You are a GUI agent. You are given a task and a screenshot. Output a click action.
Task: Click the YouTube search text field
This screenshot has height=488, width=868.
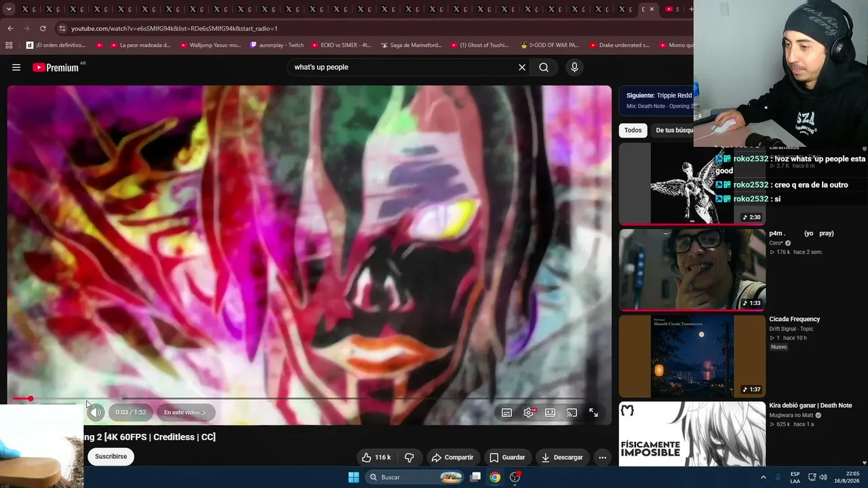click(403, 67)
